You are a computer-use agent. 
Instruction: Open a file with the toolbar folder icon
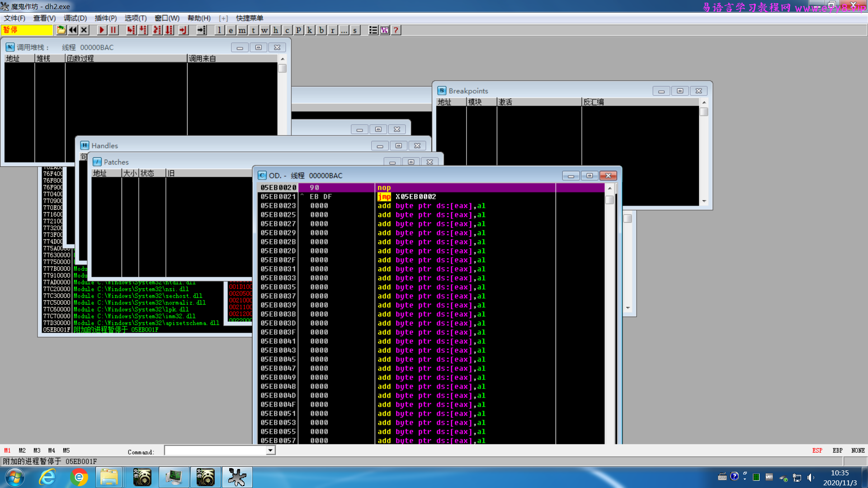[61, 30]
